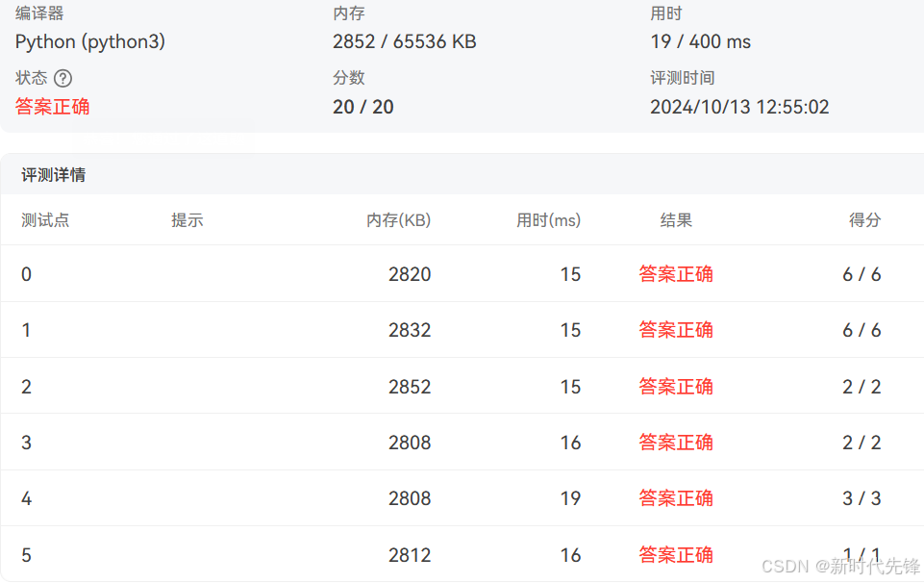
Task: Select the compiler label Python (python3)
Action: pos(89,41)
